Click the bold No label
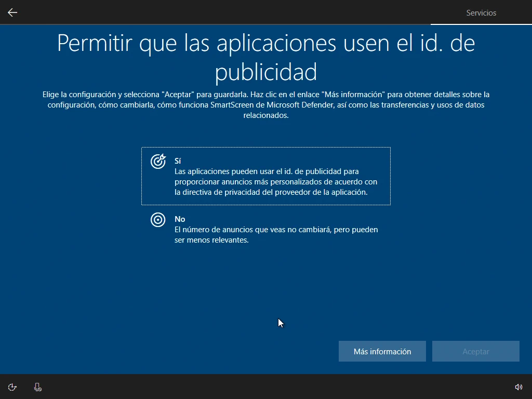This screenshot has height=399, width=532. [180, 219]
